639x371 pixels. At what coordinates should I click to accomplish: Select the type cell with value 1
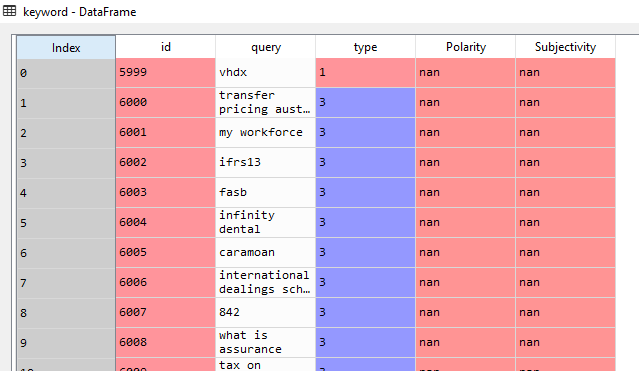tap(365, 73)
